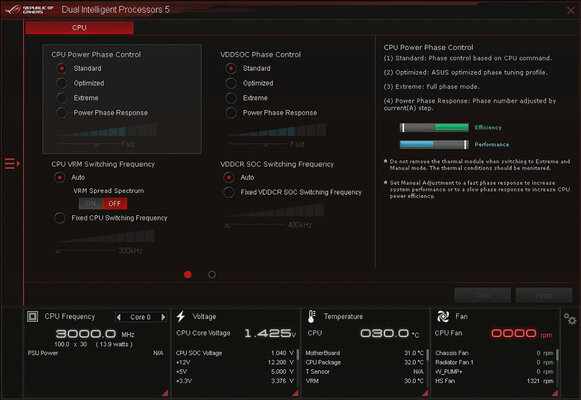Viewport: 581px width, 400px height.
Task: Select Fixed VDDCR SOC Switching Frequency option
Action: pyautogui.click(x=229, y=192)
